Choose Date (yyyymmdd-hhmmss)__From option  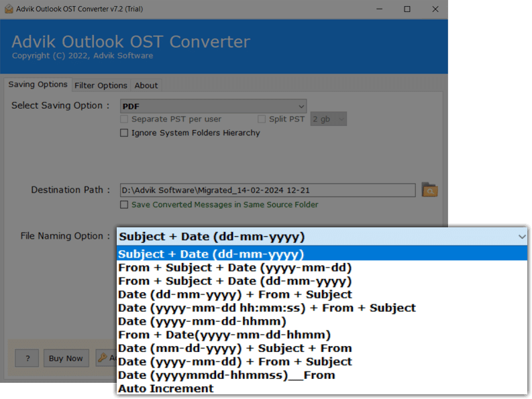[x=322, y=376]
